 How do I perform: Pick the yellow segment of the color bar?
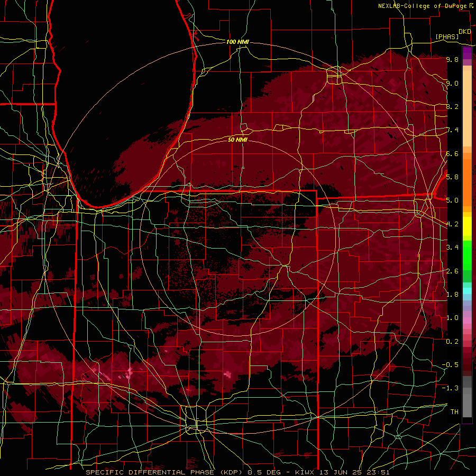tap(467, 226)
